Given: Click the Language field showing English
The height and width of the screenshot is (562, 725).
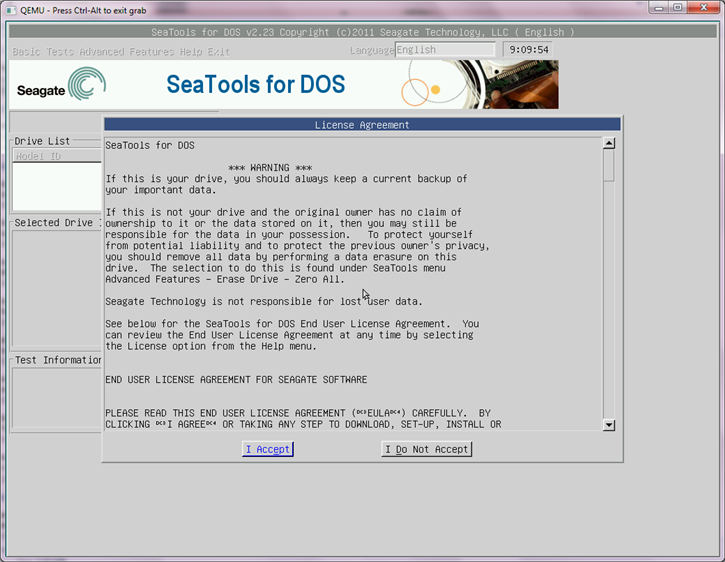Looking at the screenshot, I should coord(445,49).
